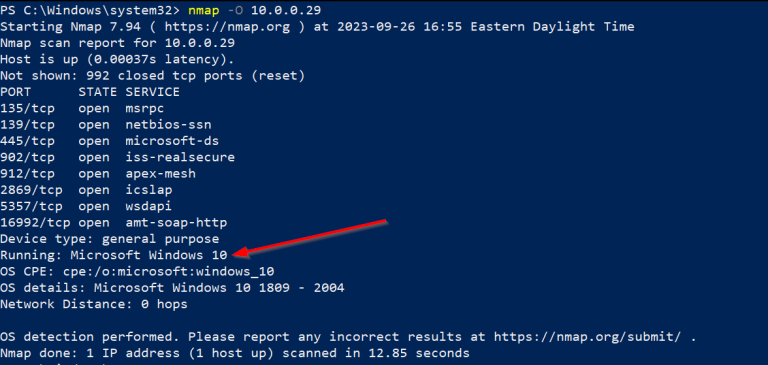Click the Nmap done summary line
Viewport: 768px width, 365px height.
tap(235, 353)
